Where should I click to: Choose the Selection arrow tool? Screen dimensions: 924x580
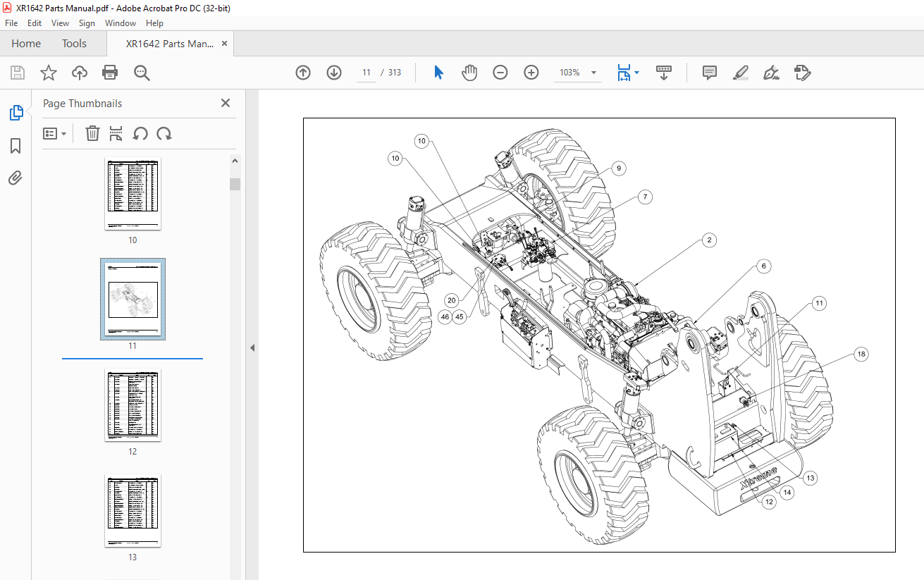point(438,73)
